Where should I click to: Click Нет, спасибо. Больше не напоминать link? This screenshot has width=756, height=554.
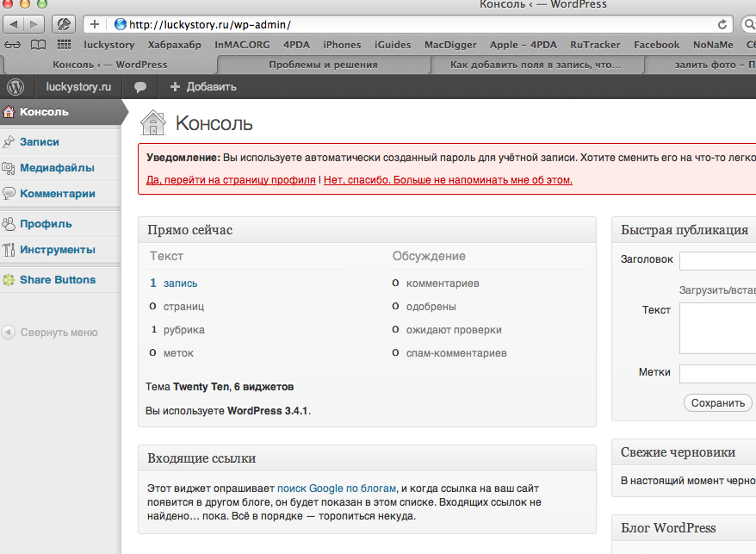[x=448, y=180]
